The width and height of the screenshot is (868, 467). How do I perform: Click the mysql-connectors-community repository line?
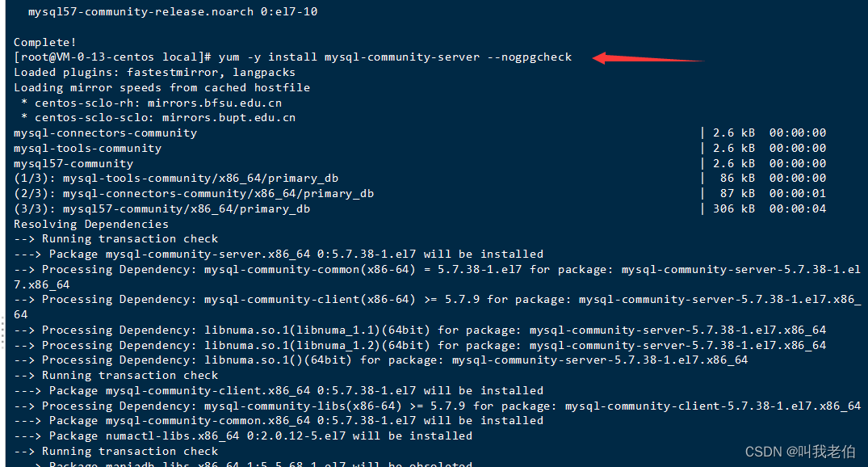[x=105, y=133]
